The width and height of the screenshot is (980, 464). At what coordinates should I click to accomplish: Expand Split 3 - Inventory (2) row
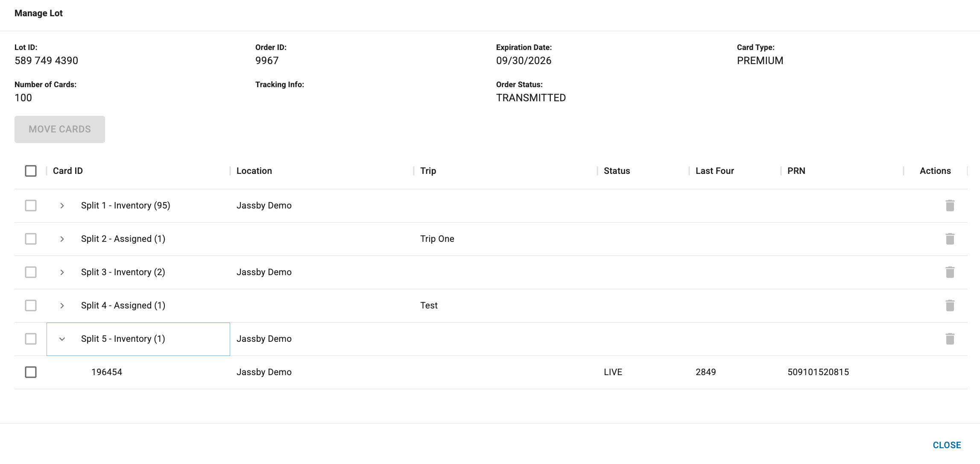point(62,272)
